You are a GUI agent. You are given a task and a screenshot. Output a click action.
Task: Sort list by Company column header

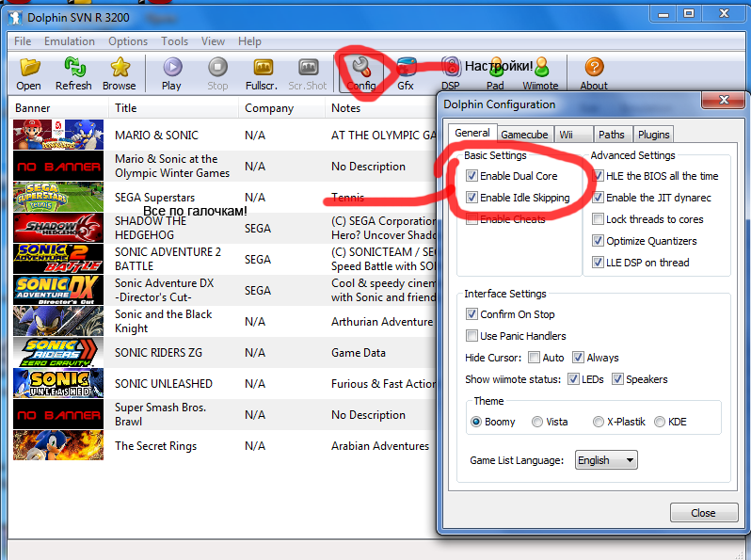coord(281,108)
